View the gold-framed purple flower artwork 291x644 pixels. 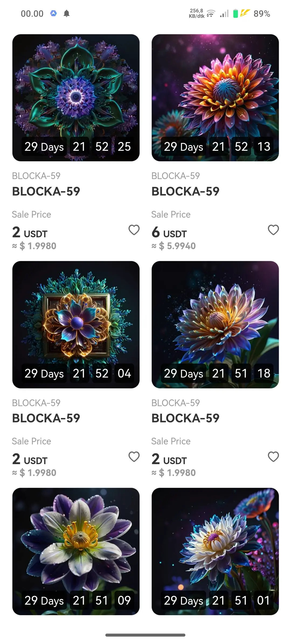[x=76, y=325]
